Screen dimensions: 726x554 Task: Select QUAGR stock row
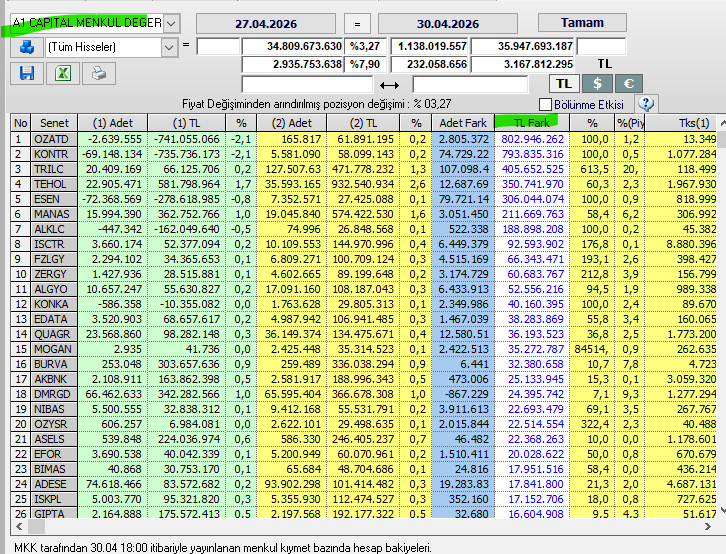coord(363,334)
